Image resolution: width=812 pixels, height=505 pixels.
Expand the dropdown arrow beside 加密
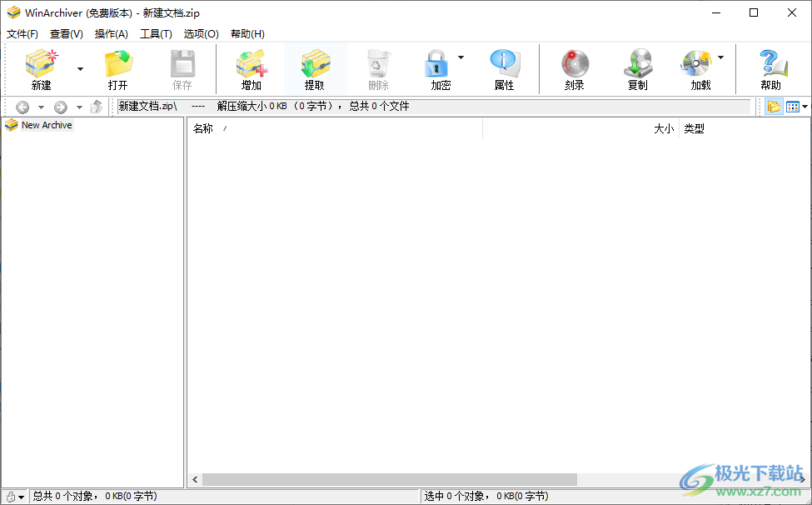click(x=461, y=57)
